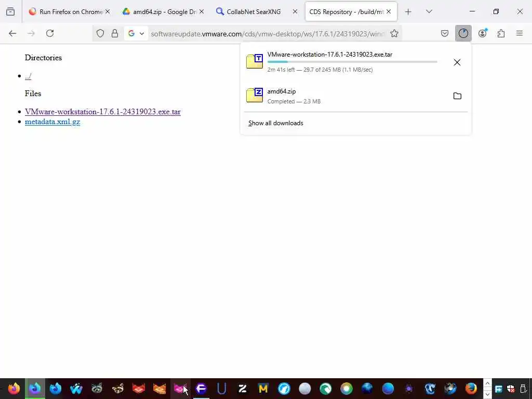Bookmark this page with the star

(394, 33)
